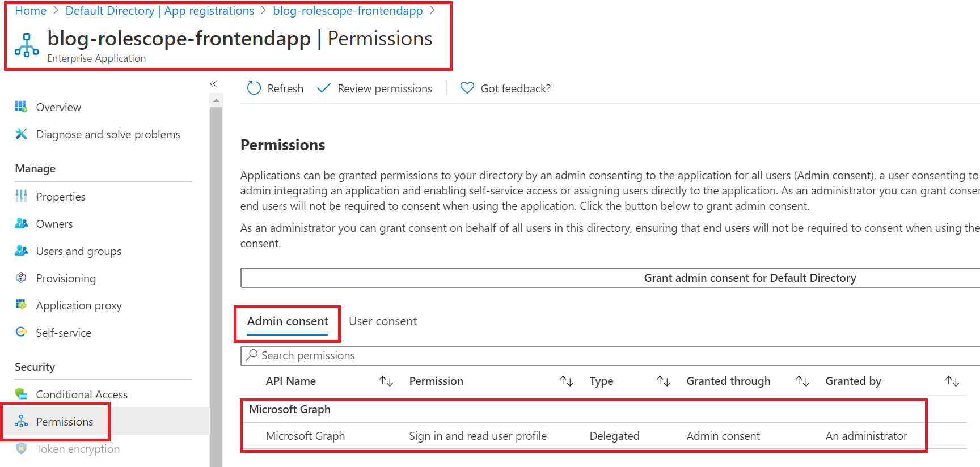The height and width of the screenshot is (467, 980).
Task: Sort by API Name column arrows
Action: tap(386, 381)
